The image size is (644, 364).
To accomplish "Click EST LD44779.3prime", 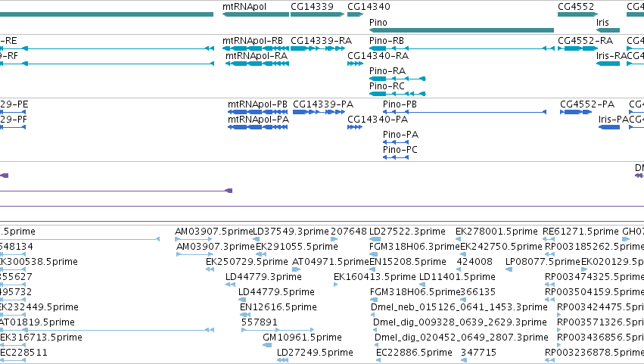I will click(x=263, y=277).
